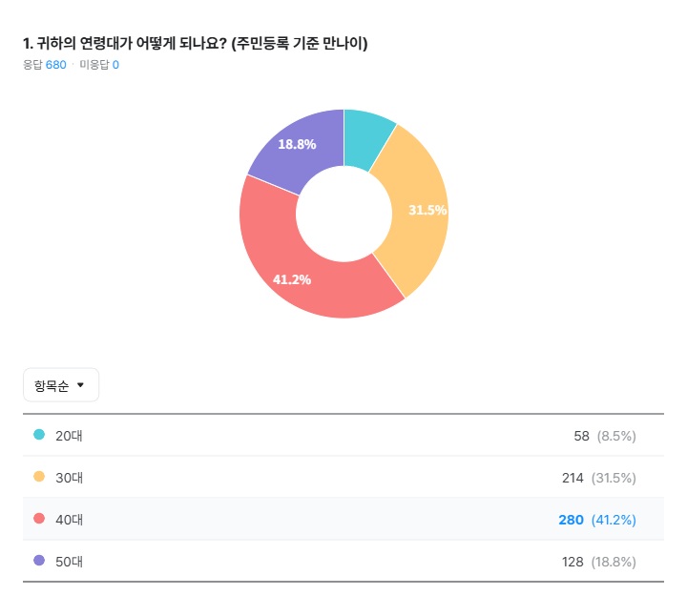
Task: Click the response count 680
Action: [x=56, y=65]
